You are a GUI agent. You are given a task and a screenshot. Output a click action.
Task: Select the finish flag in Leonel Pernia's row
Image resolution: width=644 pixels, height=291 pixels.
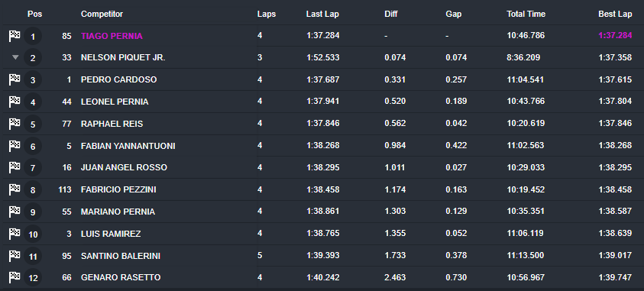(15, 102)
